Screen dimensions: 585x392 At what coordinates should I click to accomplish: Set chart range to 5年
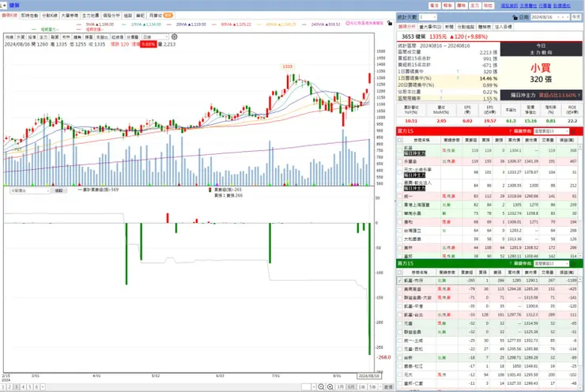(372, 387)
